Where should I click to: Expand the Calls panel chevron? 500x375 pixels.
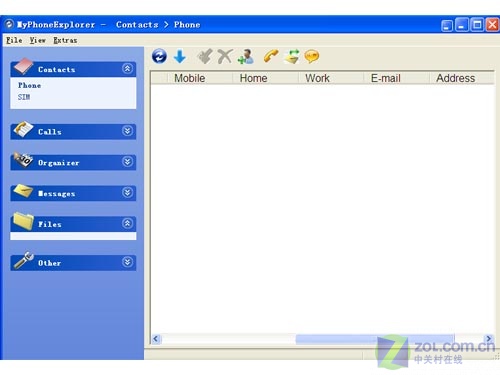pos(127,131)
